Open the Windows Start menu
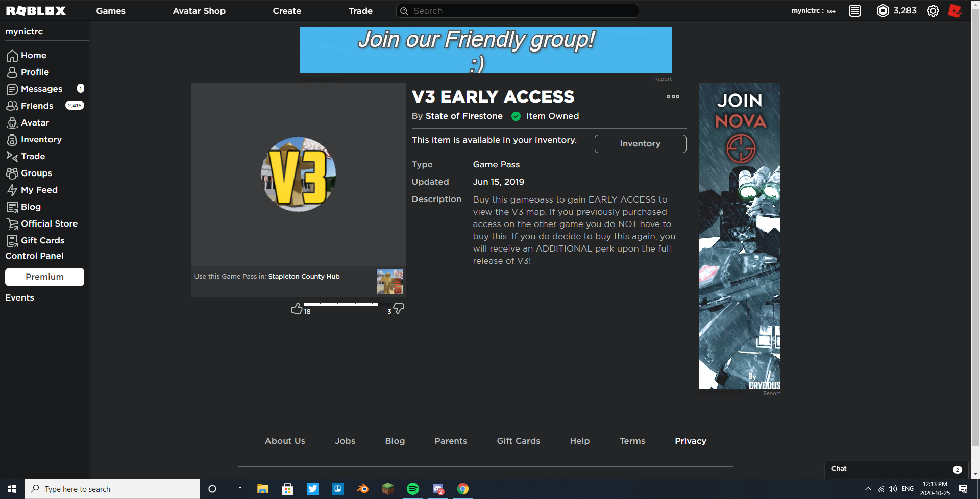 [x=12, y=489]
